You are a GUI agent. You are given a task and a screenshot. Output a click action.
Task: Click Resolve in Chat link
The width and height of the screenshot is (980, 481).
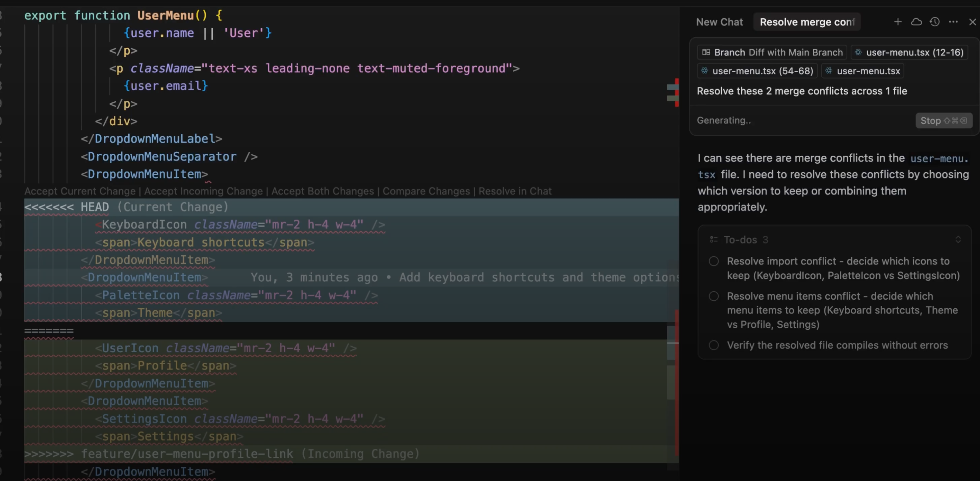click(515, 191)
